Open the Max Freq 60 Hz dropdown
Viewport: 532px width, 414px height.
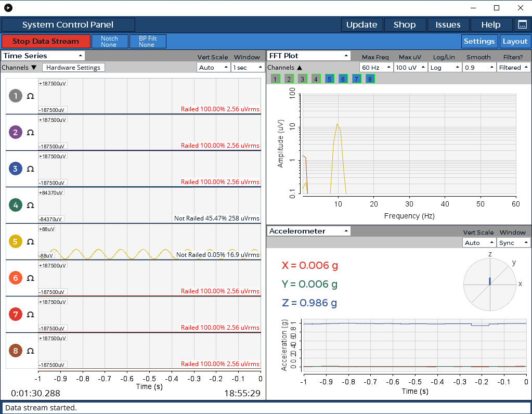pyautogui.click(x=375, y=68)
